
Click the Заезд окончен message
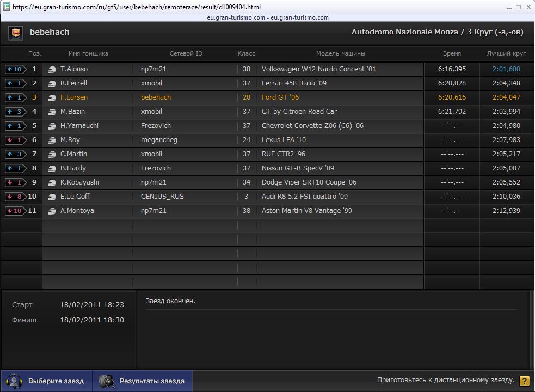click(x=170, y=301)
